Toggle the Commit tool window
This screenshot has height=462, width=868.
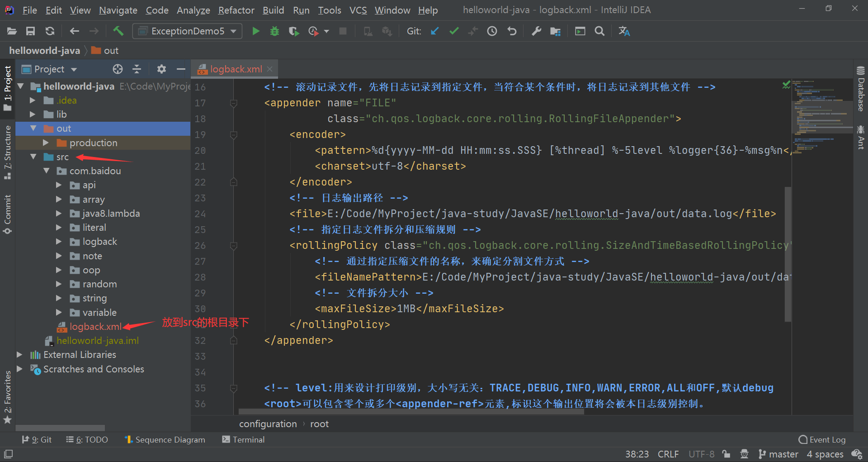click(7, 214)
